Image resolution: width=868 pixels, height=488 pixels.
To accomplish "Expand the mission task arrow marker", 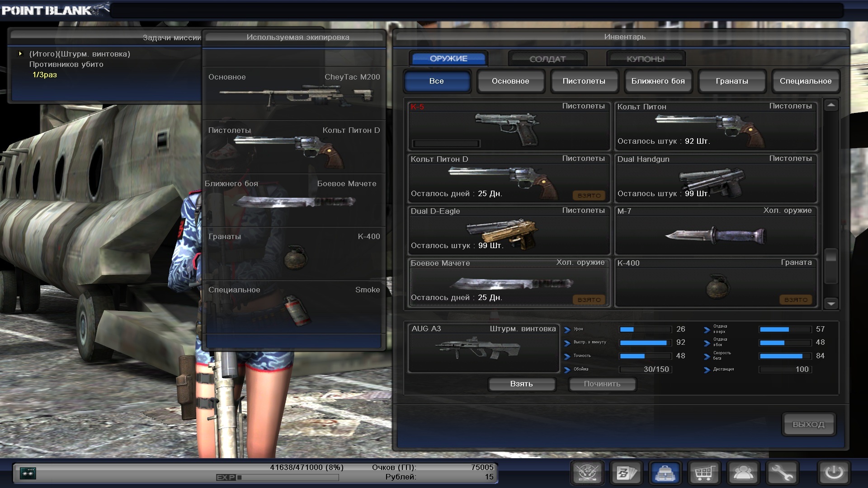I will [x=20, y=54].
